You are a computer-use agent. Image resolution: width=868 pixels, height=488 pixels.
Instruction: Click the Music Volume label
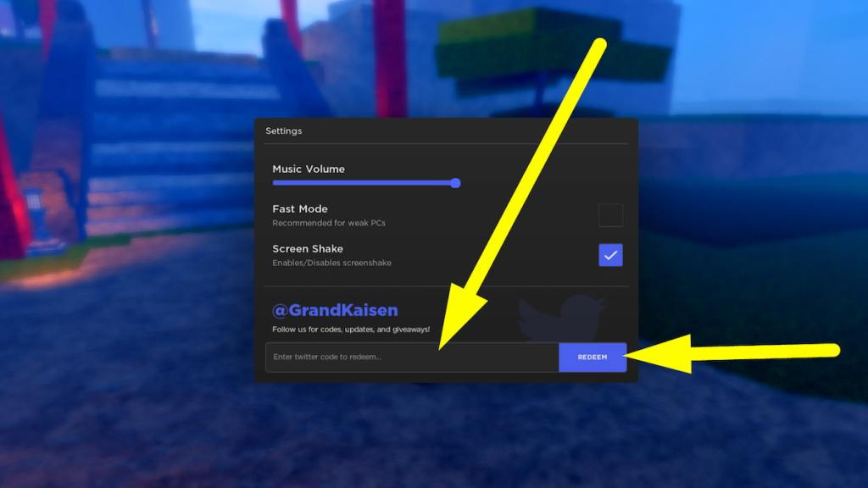click(x=308, y=169)
